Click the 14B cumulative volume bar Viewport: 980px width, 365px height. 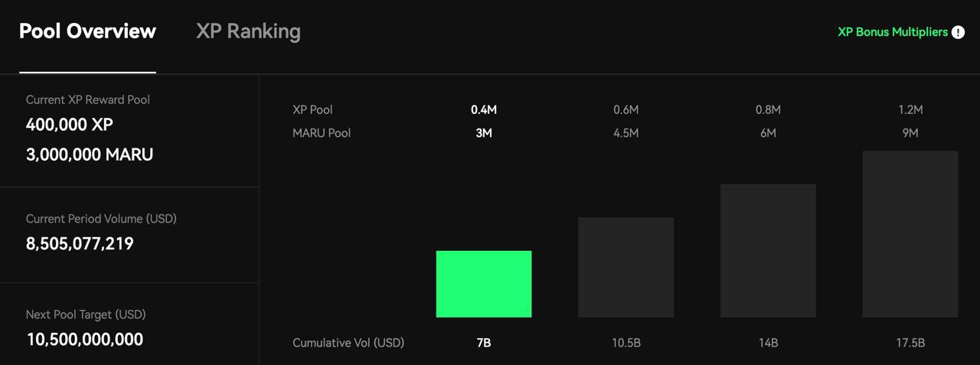[768, 250]
